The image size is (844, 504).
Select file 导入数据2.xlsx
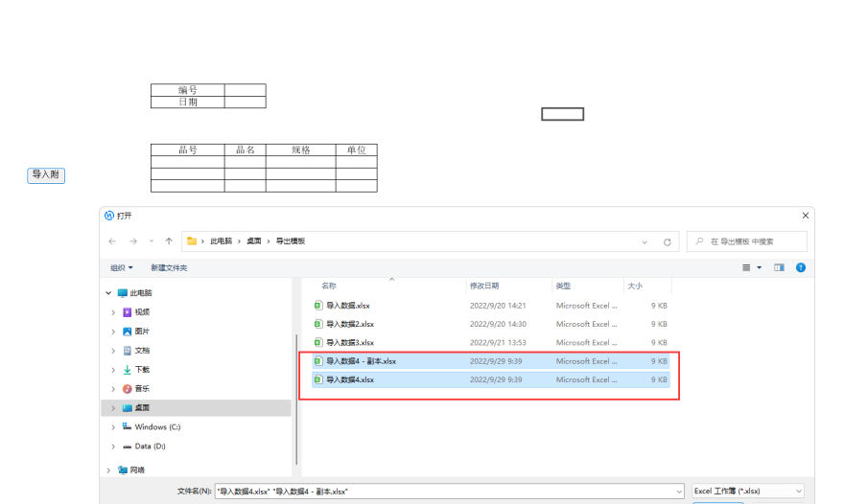click(350, 324)
